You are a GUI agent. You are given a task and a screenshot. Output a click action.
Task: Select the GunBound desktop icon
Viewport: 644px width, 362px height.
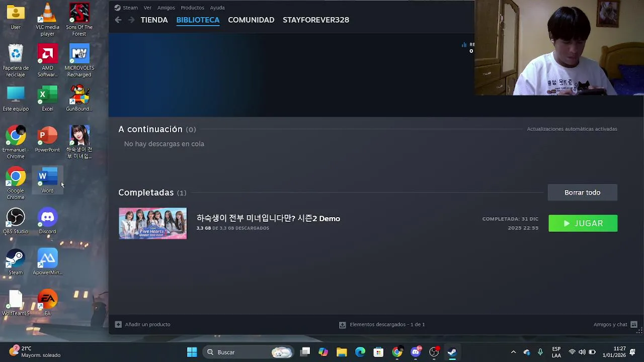coord(79,99)
